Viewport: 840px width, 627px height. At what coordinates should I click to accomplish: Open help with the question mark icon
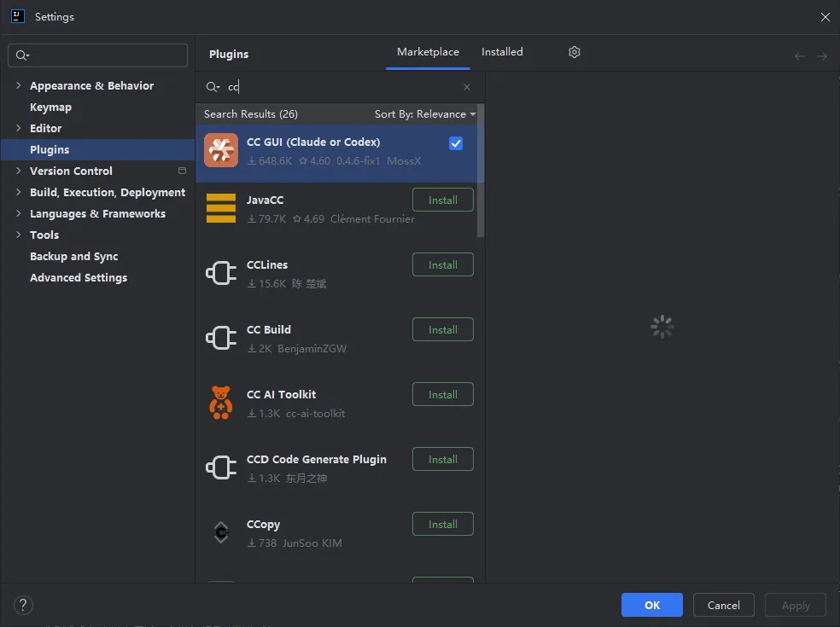coord(23,605)
